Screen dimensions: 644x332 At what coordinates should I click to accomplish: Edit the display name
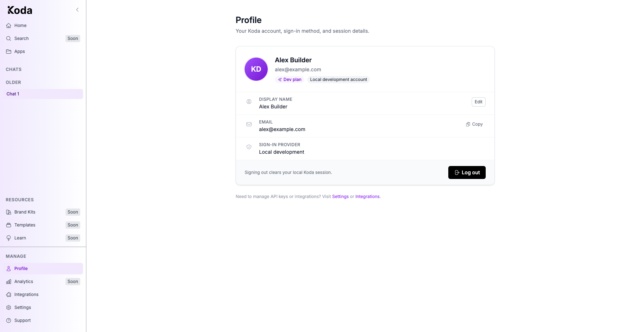tap(479, 102)
